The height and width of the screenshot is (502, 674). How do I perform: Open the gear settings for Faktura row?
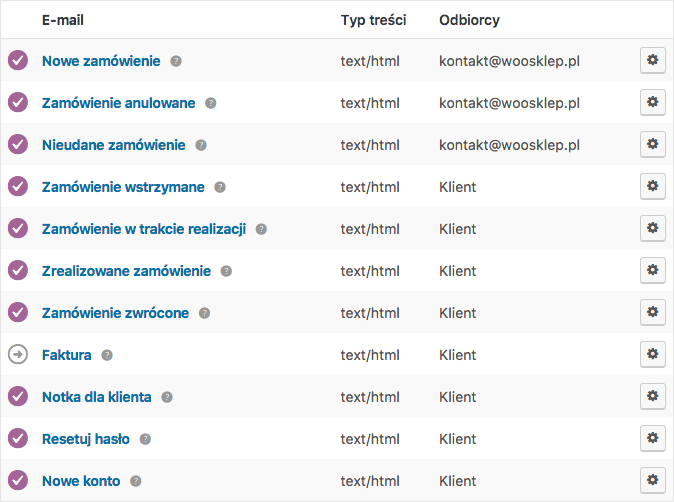[x=653, y=355]
